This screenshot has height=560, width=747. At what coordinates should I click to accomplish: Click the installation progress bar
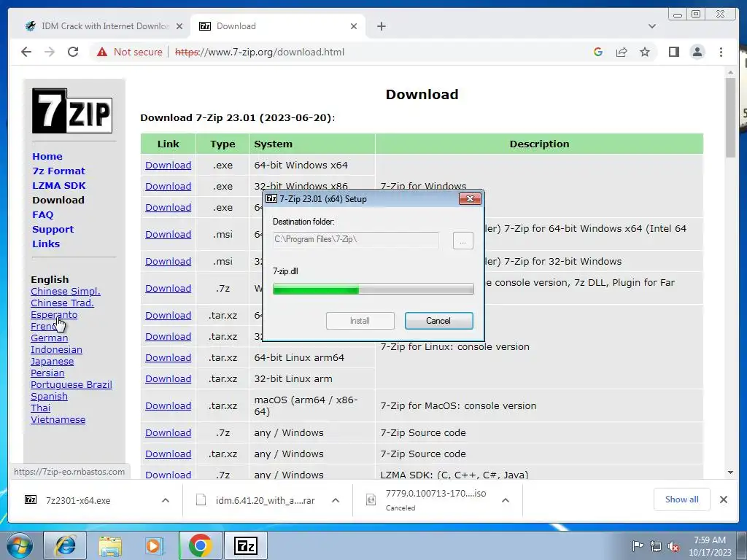tap(373, 289)
